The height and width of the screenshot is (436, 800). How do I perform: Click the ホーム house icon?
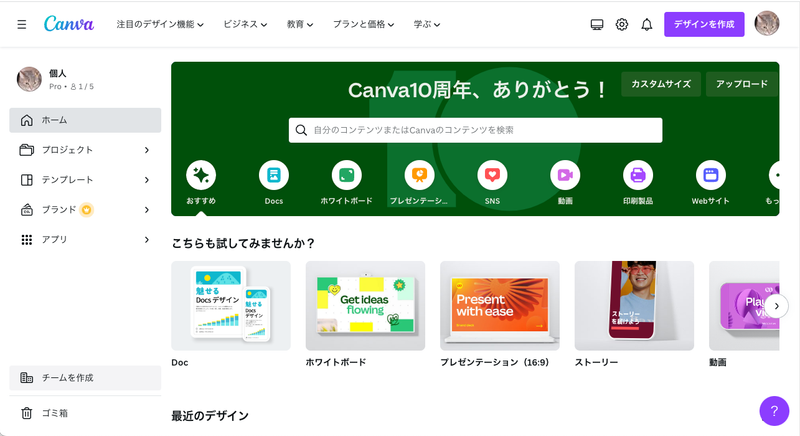click(27, 120)
